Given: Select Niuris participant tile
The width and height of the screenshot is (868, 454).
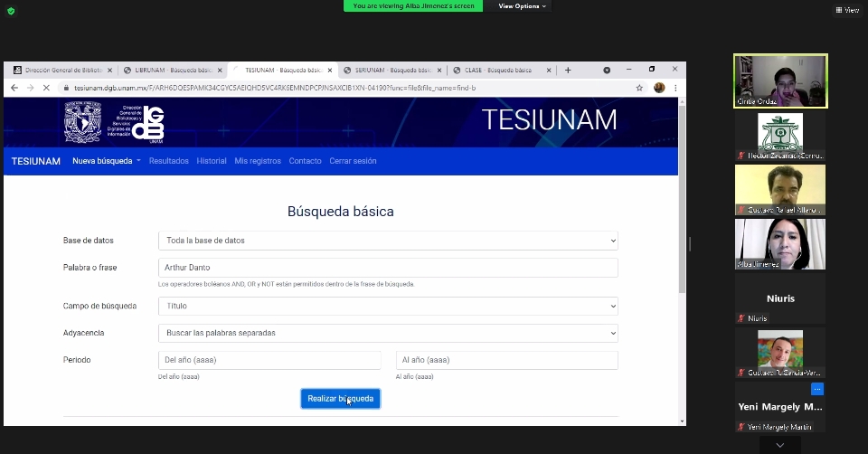Looking at the screenshot, I should (780, 298).
